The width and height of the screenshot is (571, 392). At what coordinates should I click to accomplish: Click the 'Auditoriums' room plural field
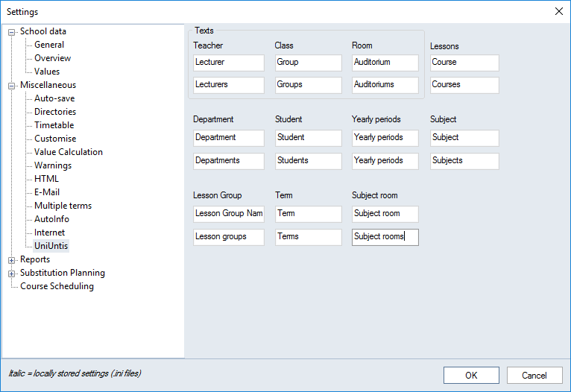385,85
